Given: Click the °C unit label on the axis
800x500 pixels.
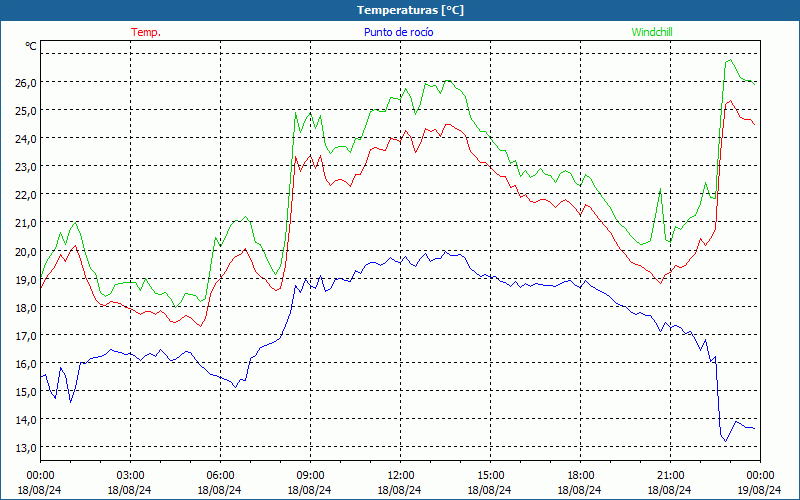Looking at the screenshot, I should (31, 46).
